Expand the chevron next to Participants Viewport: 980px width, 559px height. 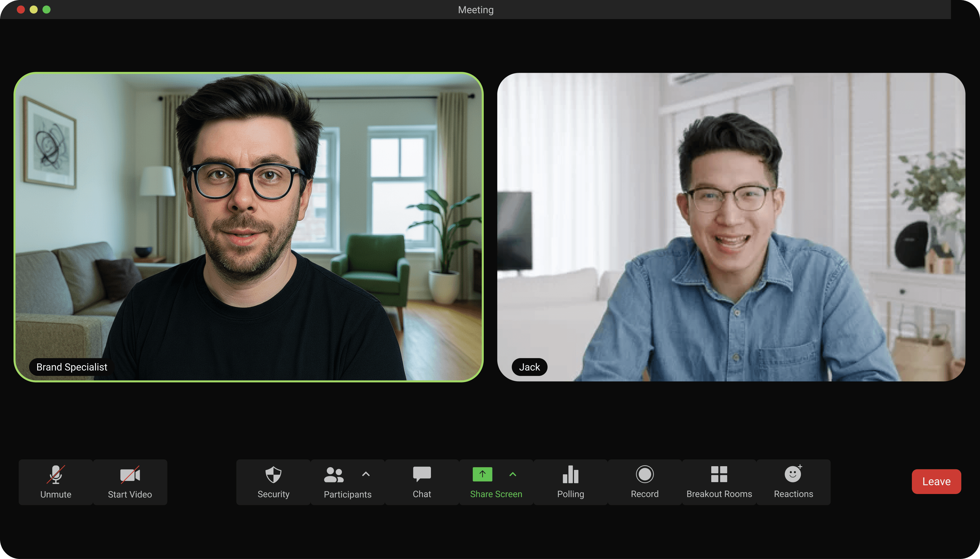(x=366, y=474)
